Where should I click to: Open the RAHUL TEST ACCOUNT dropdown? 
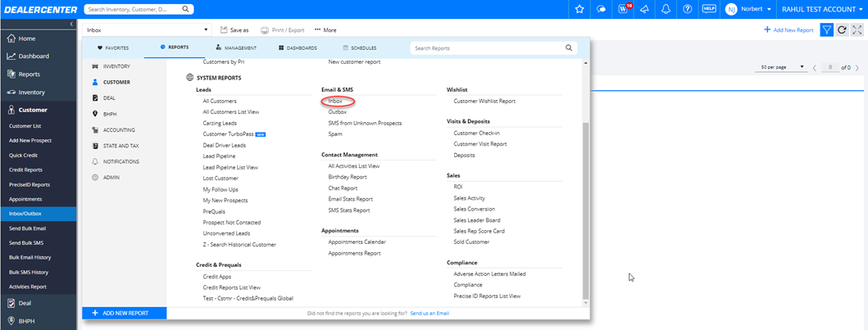click(x=822, y=9)
